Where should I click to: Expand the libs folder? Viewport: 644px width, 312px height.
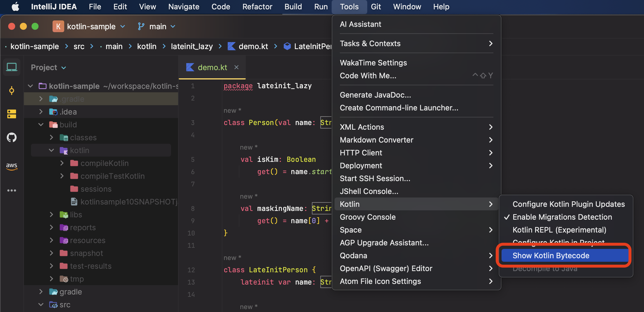tap(51, 214)
